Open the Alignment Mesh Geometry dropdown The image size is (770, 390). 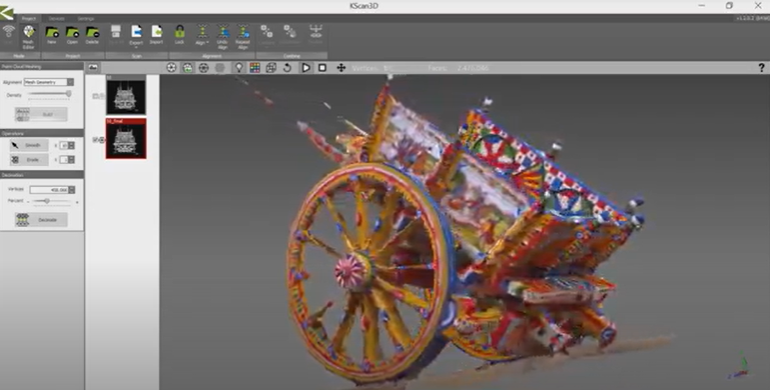point(49,82)
